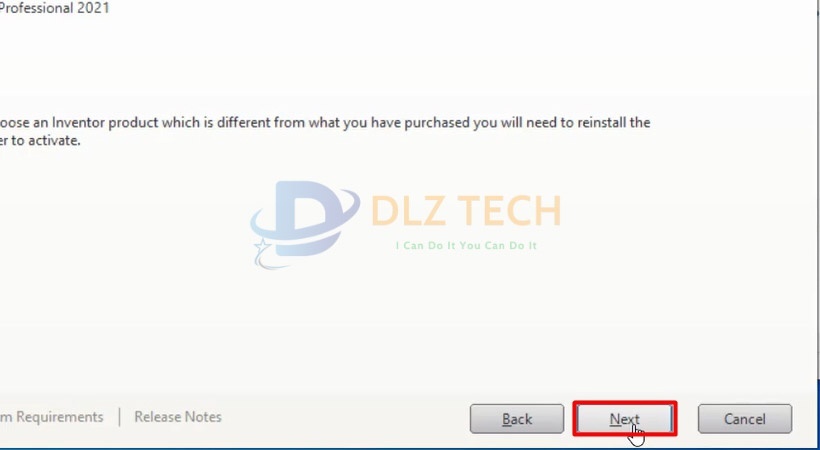Click the DLZ TECH watermark D logo

tap(305, 220)
